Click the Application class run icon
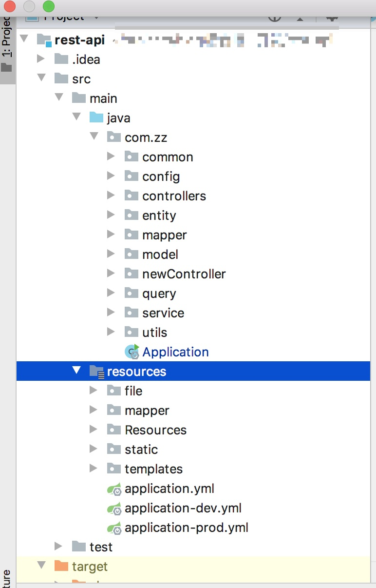The width and height of the screenshot is (376, 588). coord(132,352)
